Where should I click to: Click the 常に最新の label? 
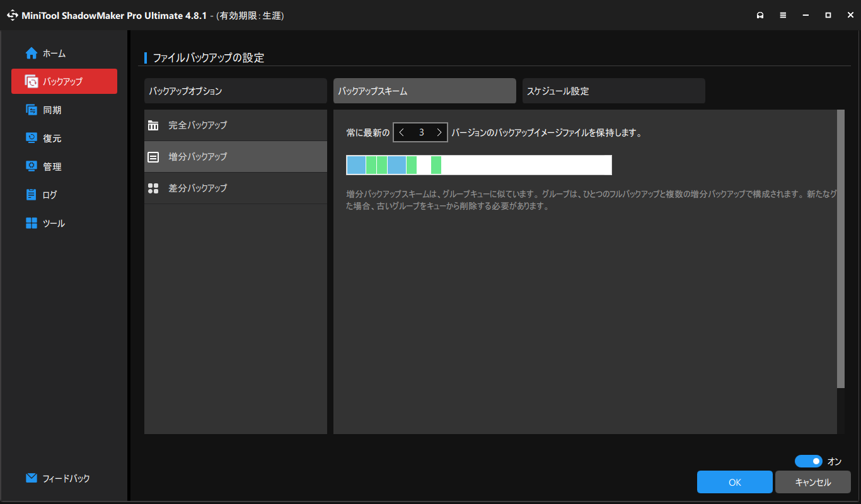tap(368, 133)
